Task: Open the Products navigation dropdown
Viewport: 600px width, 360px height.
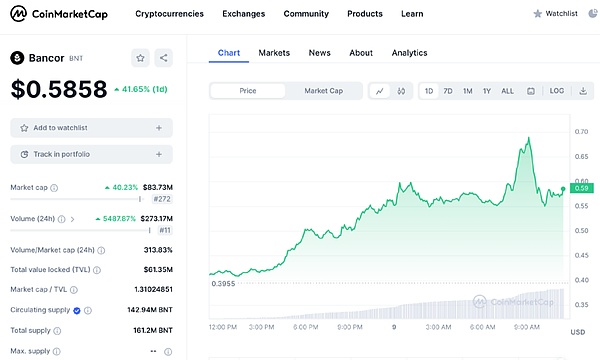Action: click(365, 14)
